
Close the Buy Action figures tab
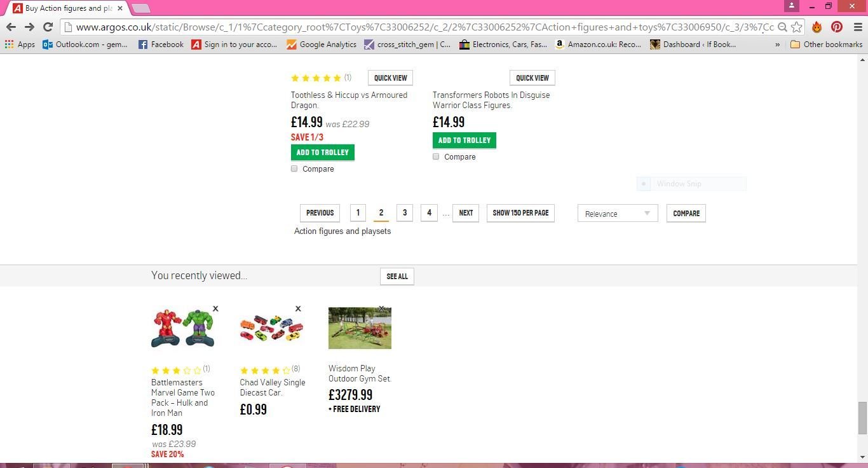pos(119,8)
